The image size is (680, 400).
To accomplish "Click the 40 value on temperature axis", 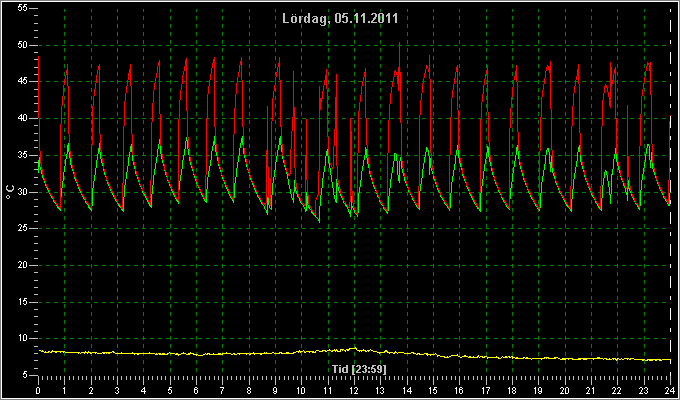I will point(23,118).
